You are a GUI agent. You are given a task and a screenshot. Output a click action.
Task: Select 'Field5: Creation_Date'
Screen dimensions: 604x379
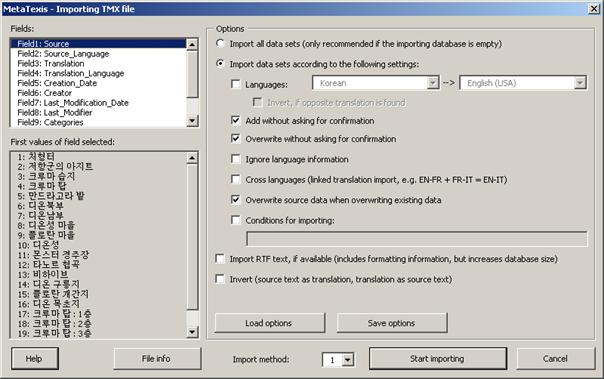(x=98, y=83)
